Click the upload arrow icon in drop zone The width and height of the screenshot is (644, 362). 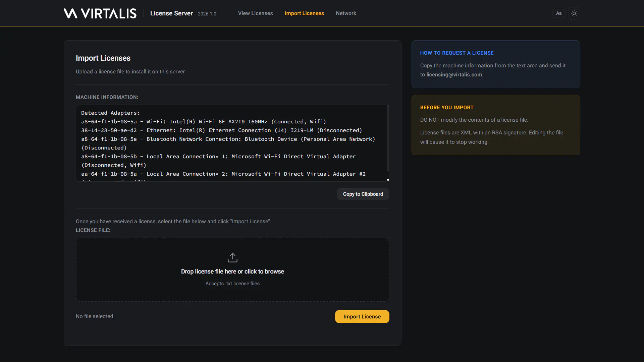(x=232, y=257)
